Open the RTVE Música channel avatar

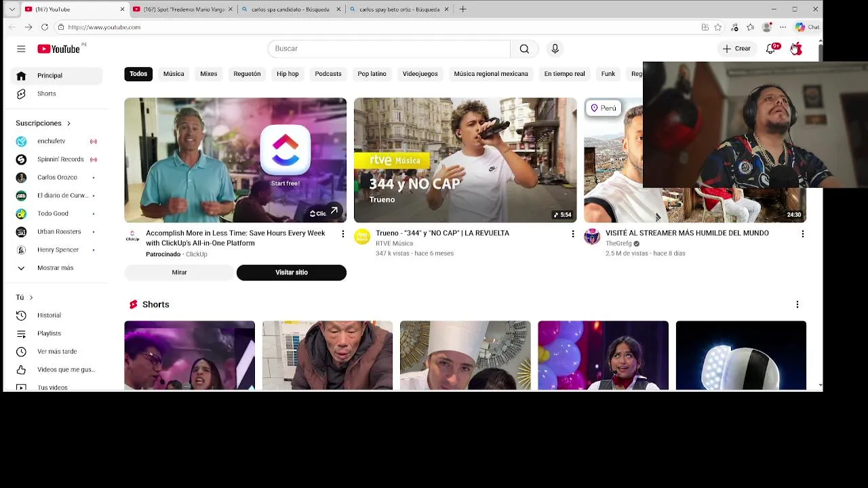point(362,237)
